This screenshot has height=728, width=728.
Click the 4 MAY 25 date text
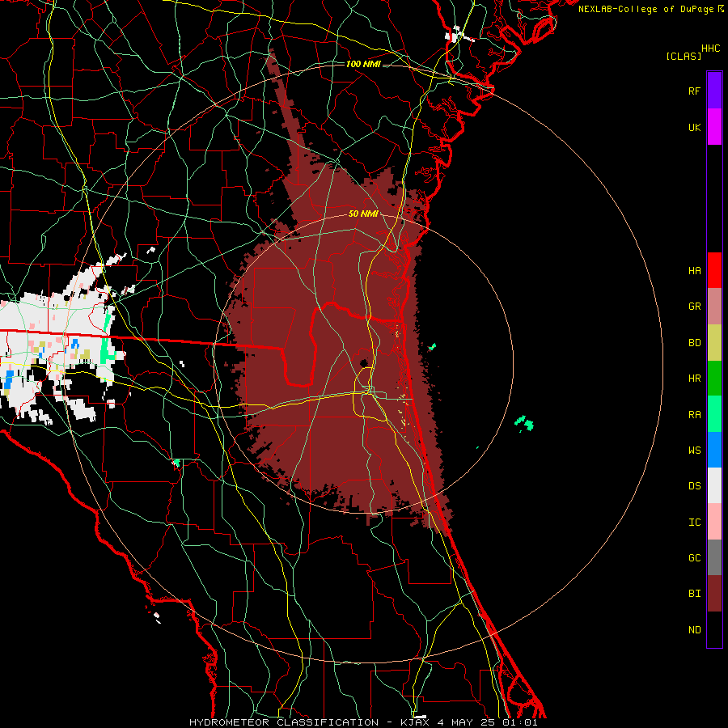click(x=466, y=722)
